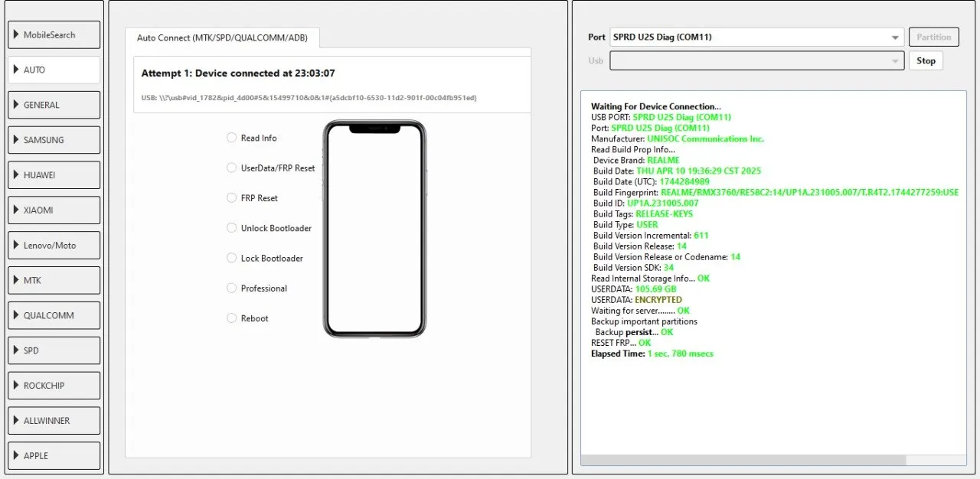Choose the Professional radio option

232,288
